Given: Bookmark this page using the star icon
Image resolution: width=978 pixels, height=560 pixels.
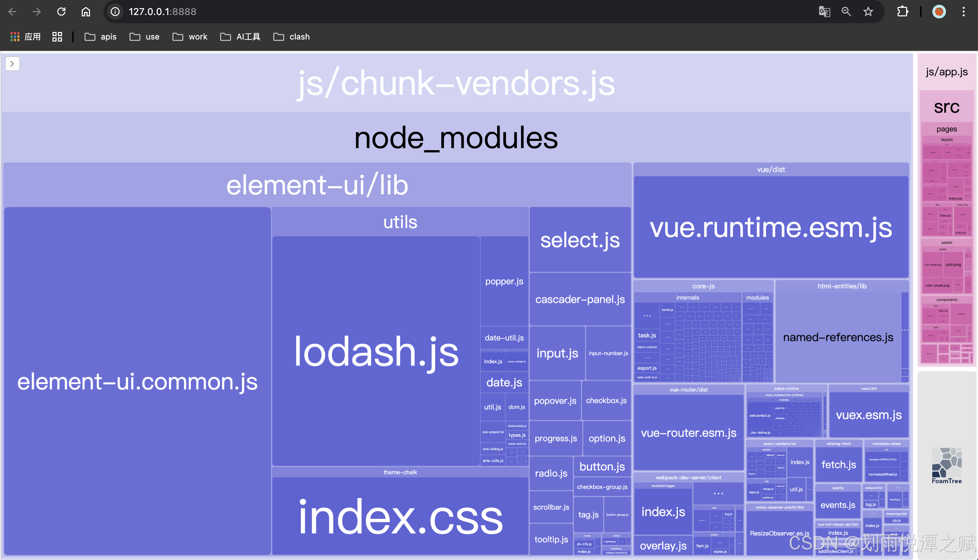Looking at the screenshot, I should (x=868, y=12).
